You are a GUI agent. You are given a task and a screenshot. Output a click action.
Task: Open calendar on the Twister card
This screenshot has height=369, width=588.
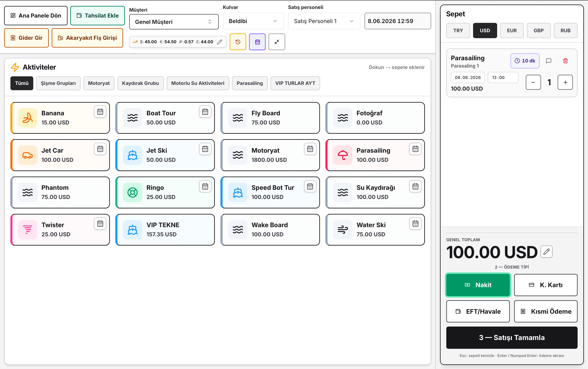(100, 223)
